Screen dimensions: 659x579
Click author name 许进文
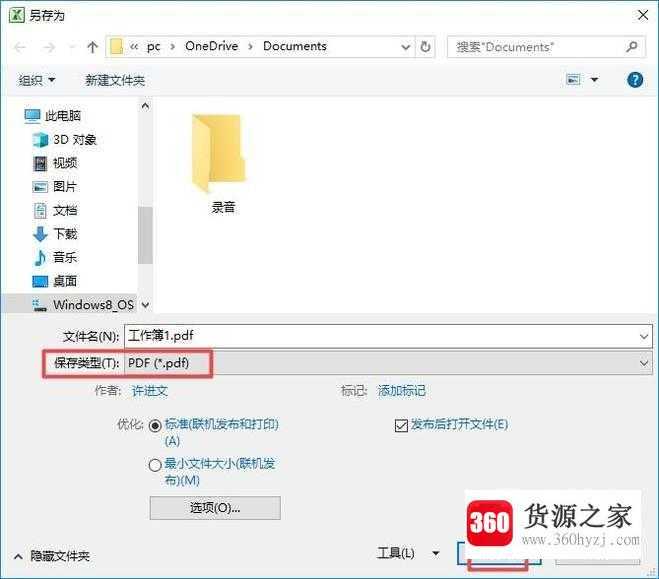click(x=150, y=391)
